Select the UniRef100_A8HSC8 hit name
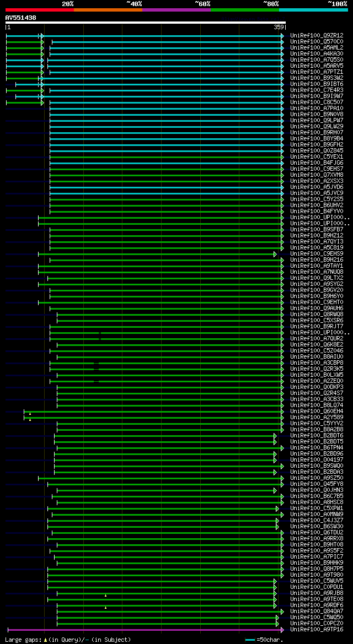Screen dimensions: 353x644 (317, 502)
